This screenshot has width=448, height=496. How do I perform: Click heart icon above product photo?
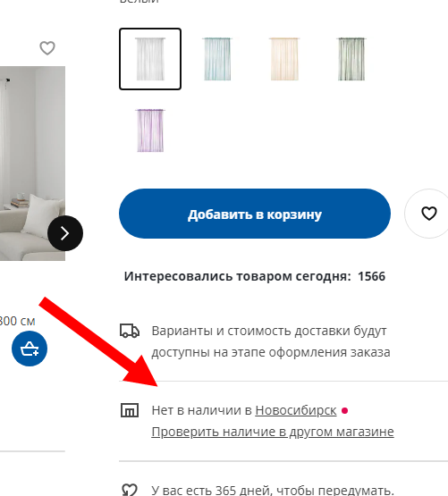[47, 48]
